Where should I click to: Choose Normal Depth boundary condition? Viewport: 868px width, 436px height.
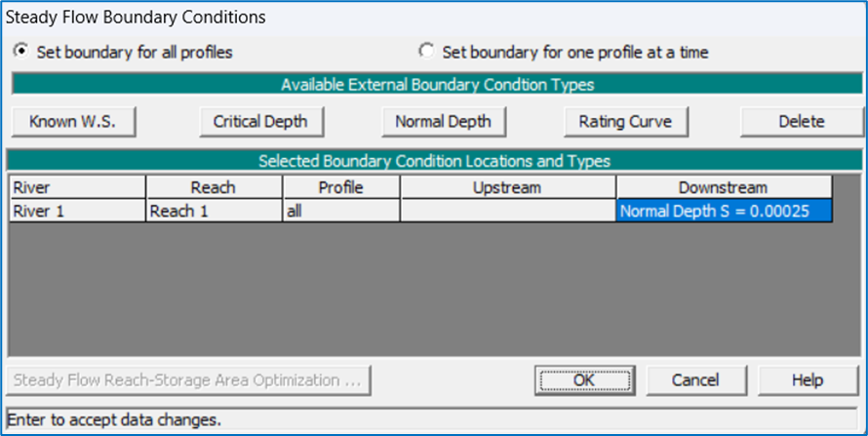pyautogui.click(x=444, y=122)
